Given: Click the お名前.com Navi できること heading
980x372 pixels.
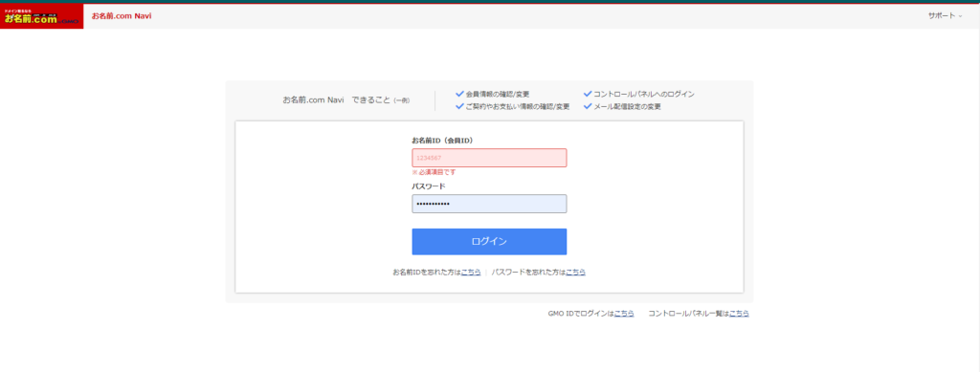Looking at the screenshot, I should (x=345, y=99).
